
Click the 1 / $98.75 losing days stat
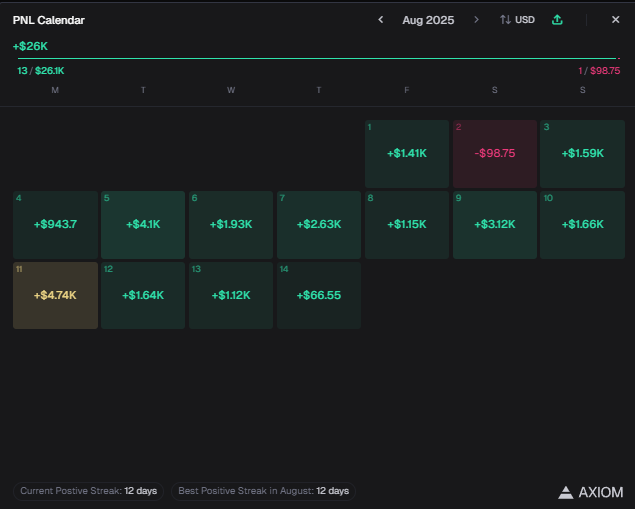[x=599, y=71]
